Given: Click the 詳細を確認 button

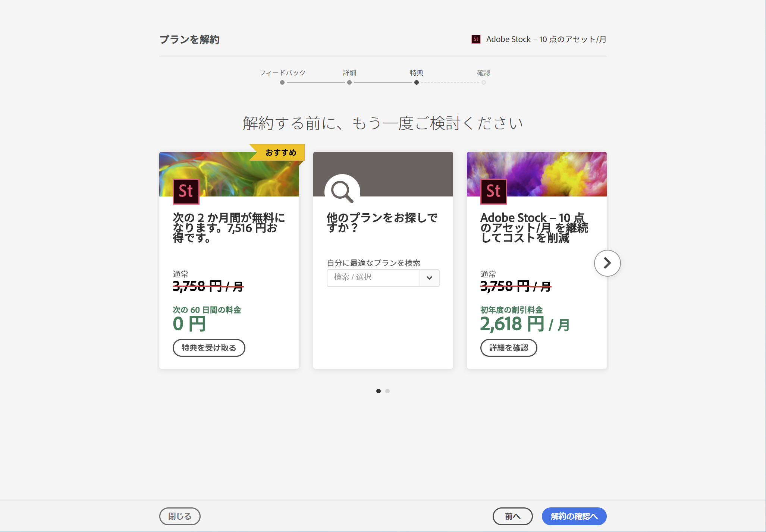Looking at the screenshot, I should (509, 348).
